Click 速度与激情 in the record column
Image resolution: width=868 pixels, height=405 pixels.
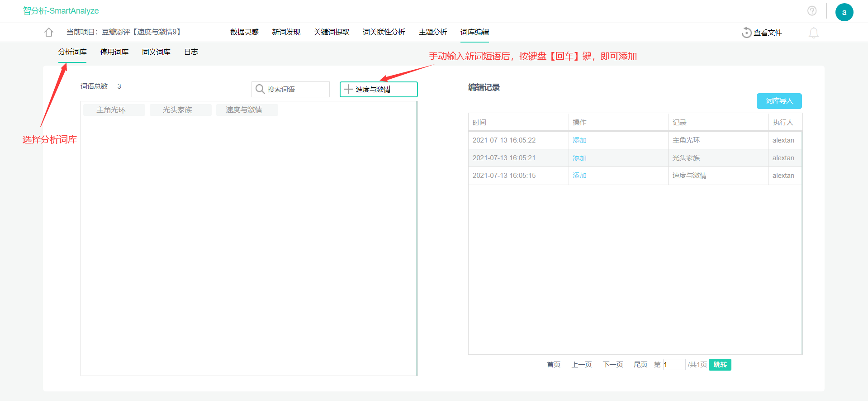point(689,176)
